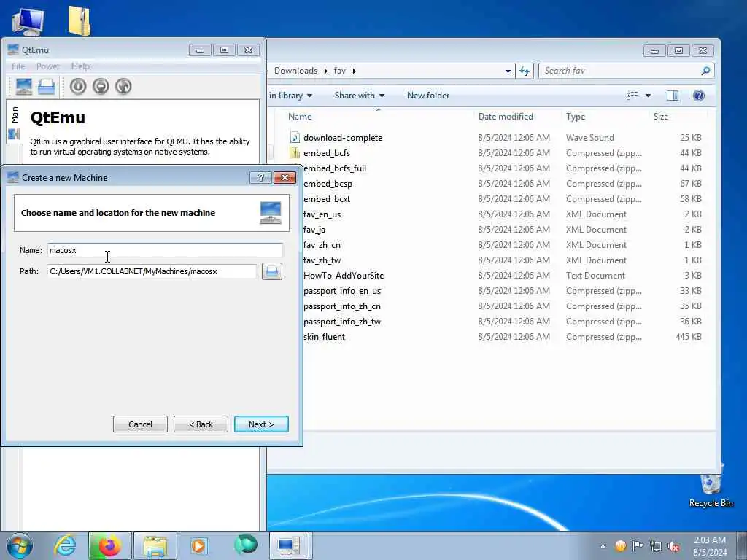Click the muted volume tray icon
Viewport: 747px width, 560px height.
pyautogui.click(x=673, y=547)
